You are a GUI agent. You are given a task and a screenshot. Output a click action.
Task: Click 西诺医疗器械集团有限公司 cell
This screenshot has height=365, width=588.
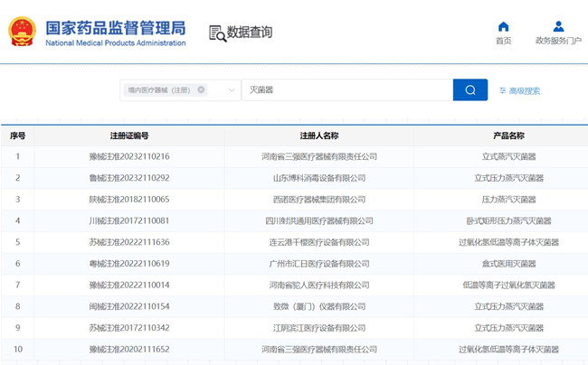click(319, 199)
